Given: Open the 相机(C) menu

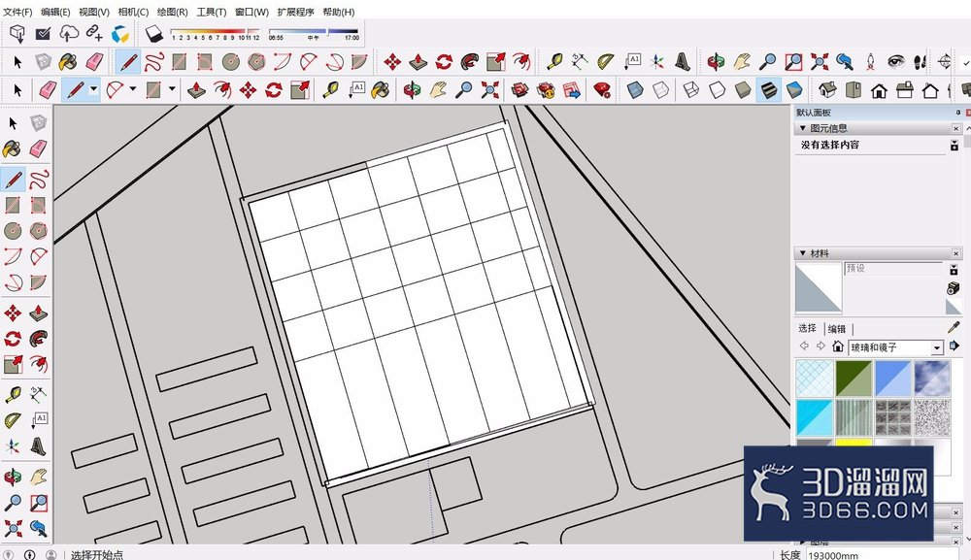Looking at the screenshot, I should tap(133, 12).
